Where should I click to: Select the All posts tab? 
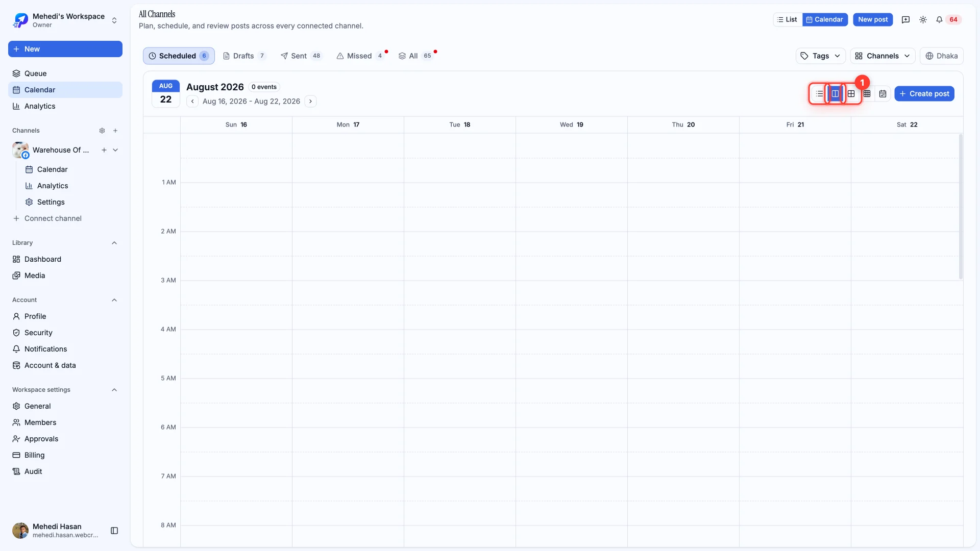[x=415, y=56]
